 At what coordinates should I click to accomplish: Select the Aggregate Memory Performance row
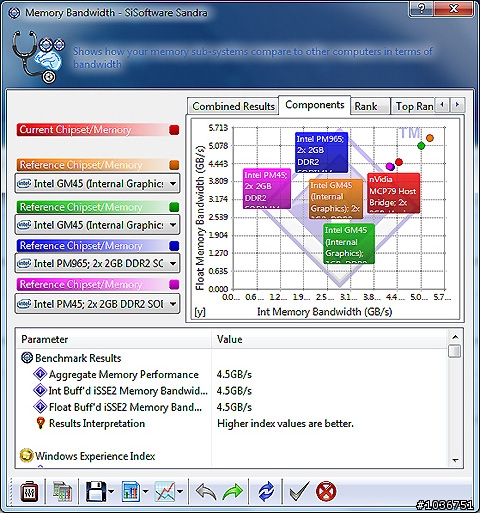pos(232,374)
